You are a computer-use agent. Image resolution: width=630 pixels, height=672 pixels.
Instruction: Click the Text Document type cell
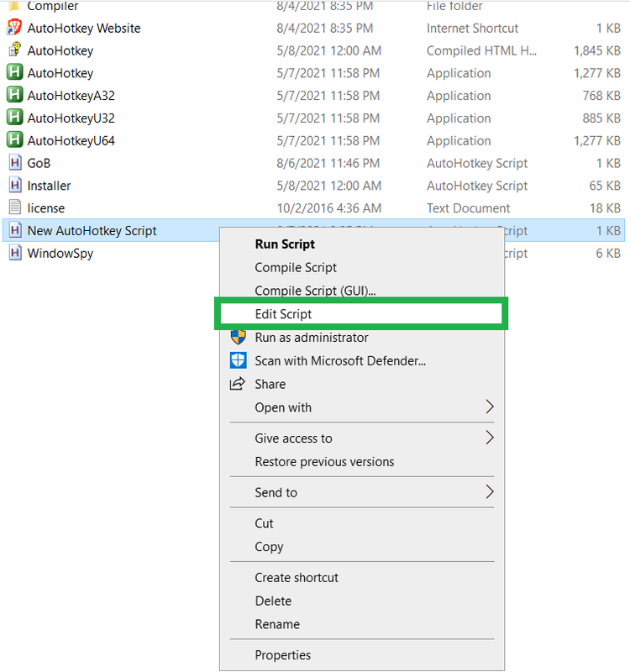469,208
